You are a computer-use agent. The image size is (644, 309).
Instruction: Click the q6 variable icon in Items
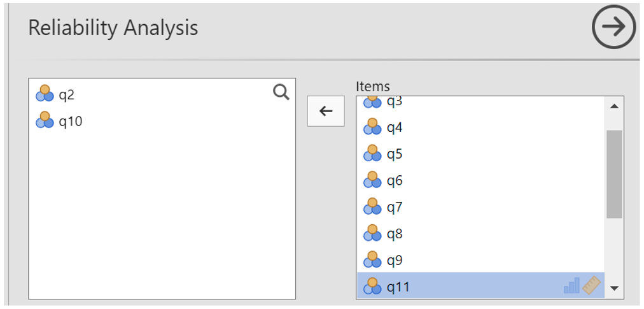point(372,181)
